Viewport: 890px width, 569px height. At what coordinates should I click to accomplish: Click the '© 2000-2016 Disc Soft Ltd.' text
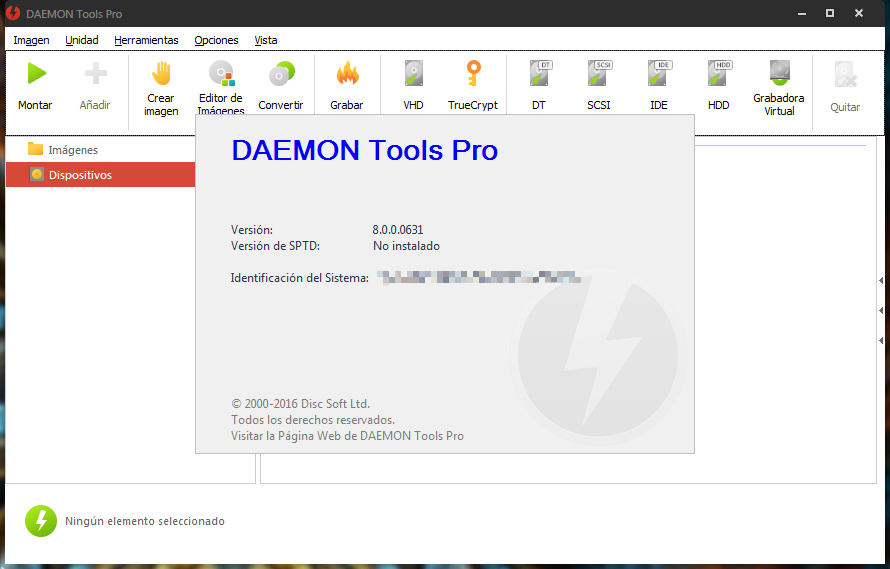click(x=300, y=404)
